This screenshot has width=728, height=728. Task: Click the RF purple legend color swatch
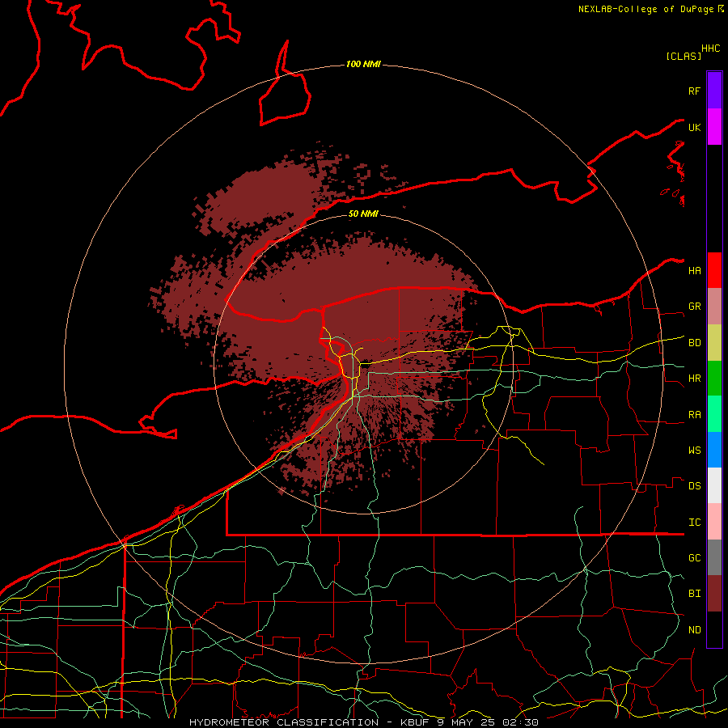coord(714,91)
